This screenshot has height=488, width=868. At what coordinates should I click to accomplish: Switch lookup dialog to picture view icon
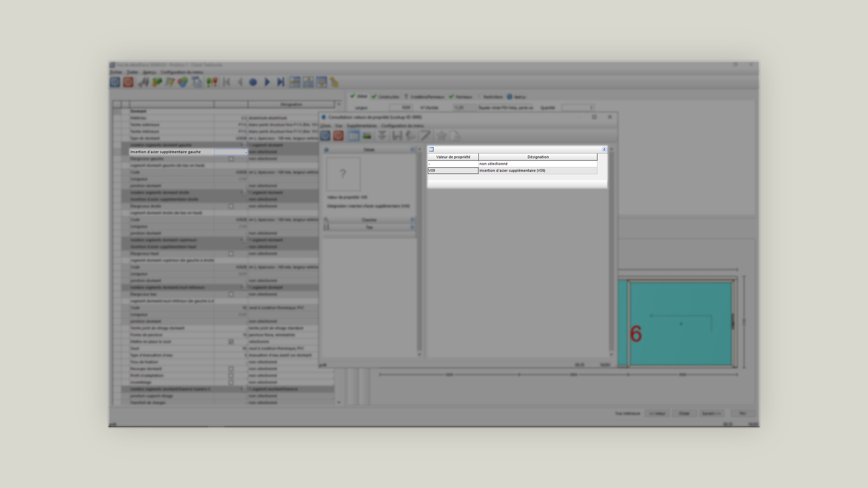coord(367,136)
